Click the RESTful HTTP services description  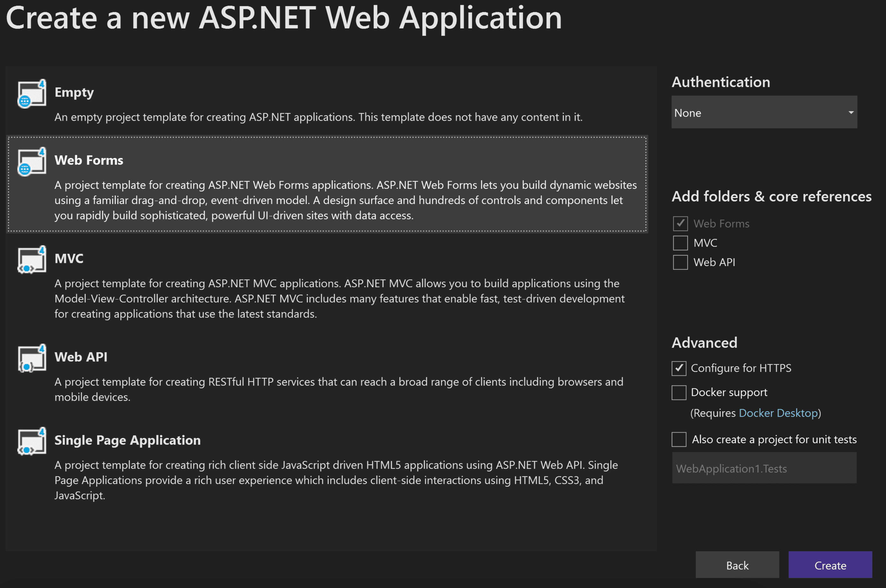[x=339, y=389]
